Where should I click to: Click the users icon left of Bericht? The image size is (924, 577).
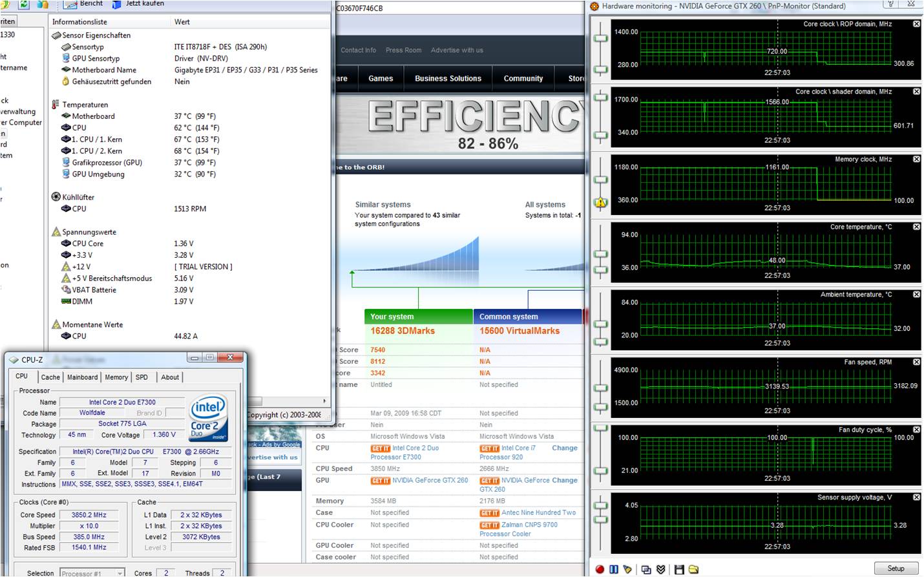point(43,5)
